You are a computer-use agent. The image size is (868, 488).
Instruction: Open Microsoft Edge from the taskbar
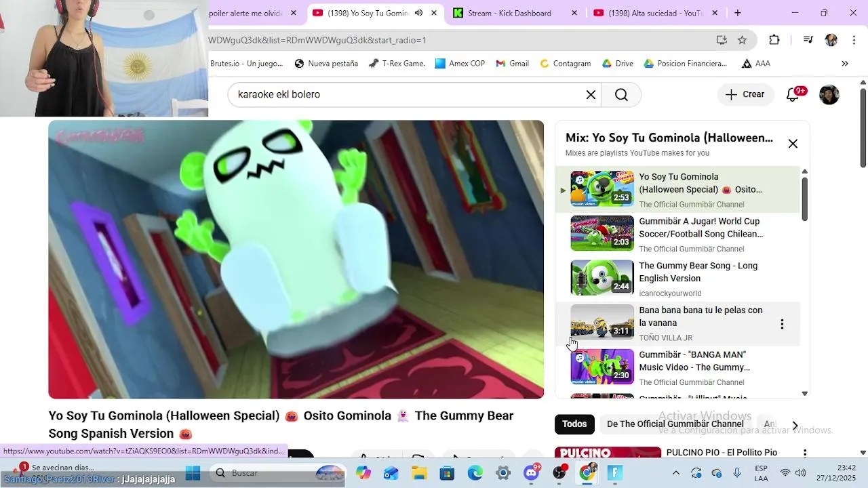[475, 472]
